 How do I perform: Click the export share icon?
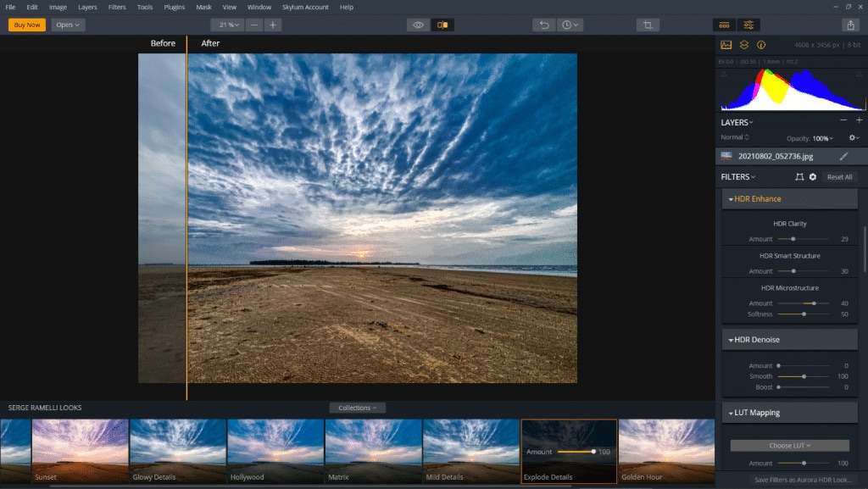pos(851,25)
